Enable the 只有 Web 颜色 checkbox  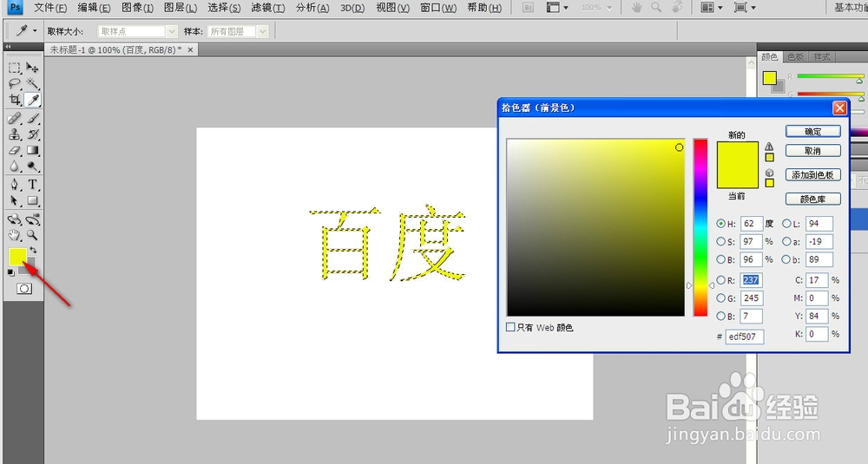(510, 327)
